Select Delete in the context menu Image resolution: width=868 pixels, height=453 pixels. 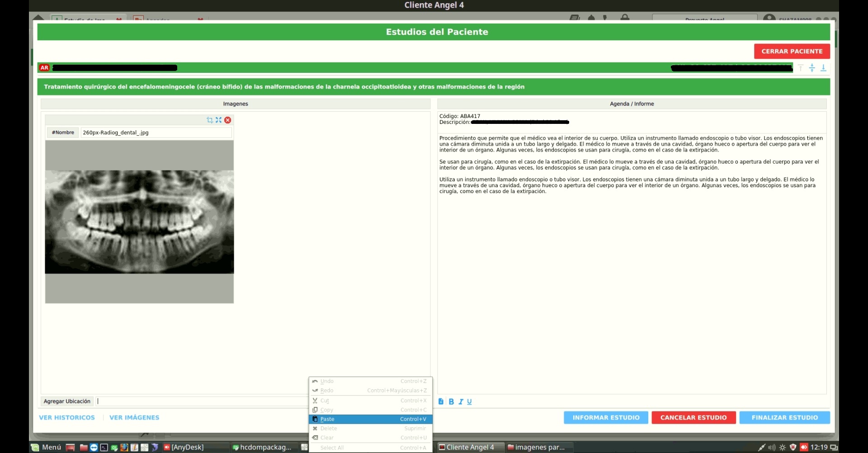coord(371,429)
